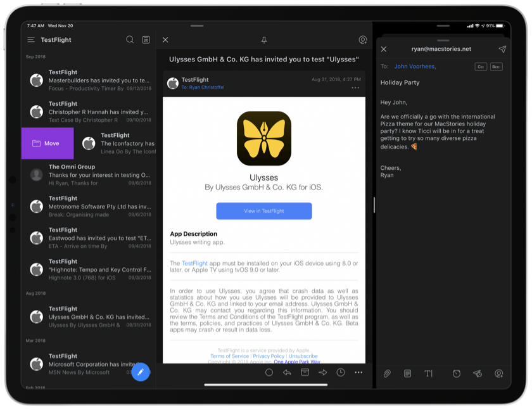Send the Holiday Party email
This screenshot has width=532, height=410.
pos(502,49)
